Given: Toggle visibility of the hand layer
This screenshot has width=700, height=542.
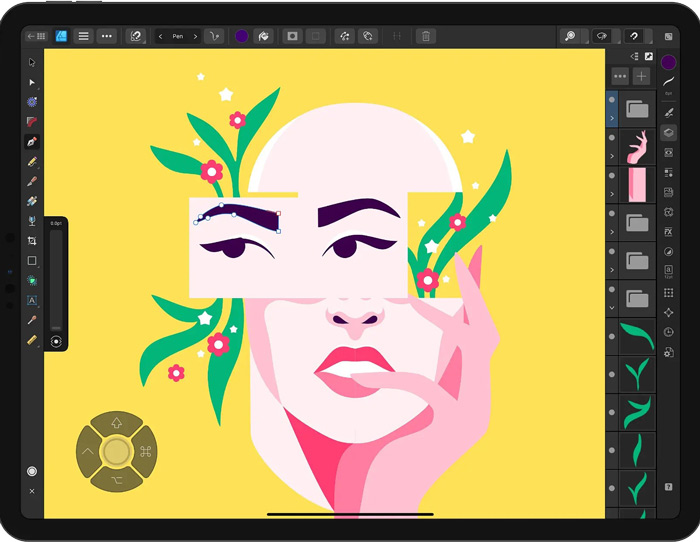Looking at the screenshot, I should (x=612, y=138).
